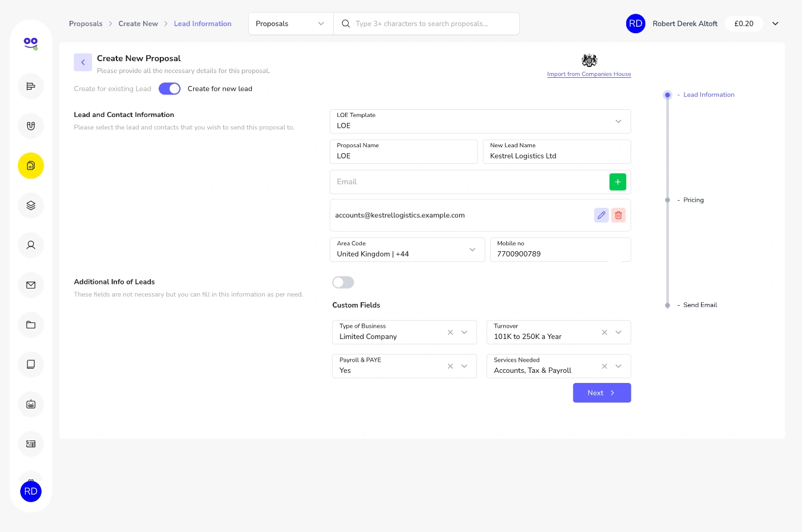The width and height of the screenshot is (802, 532).
Task: Expand the Payroll & PAYE dropdown
Action: [x=465, y=366]
